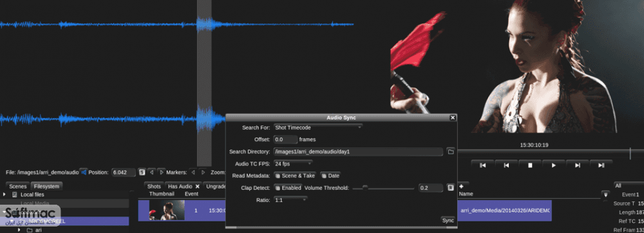The width and height of the screenshot is (644, 233).
Task: Jump to the last frame in the viewer
Action: tap(601, 165)
